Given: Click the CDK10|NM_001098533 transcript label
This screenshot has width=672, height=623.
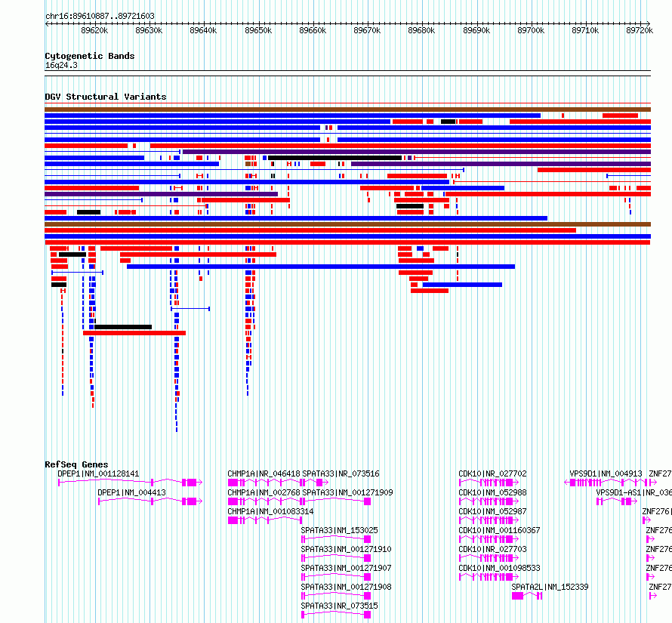Looking at the screenshot, I should (499, 568).
